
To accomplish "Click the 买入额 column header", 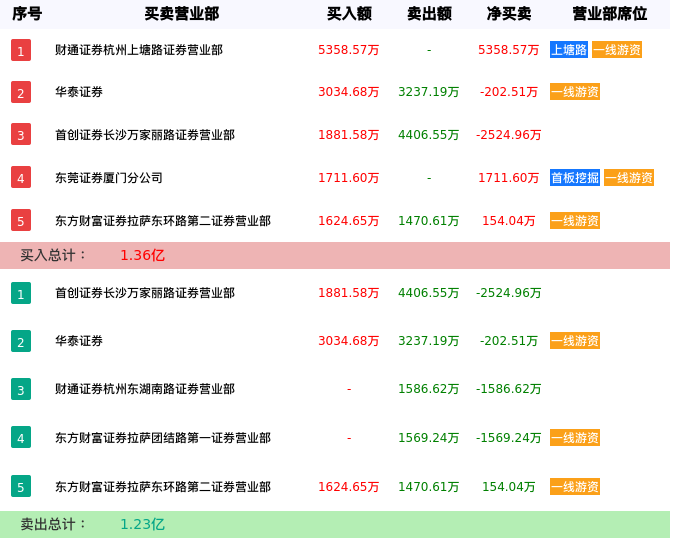I will (349, 14).
